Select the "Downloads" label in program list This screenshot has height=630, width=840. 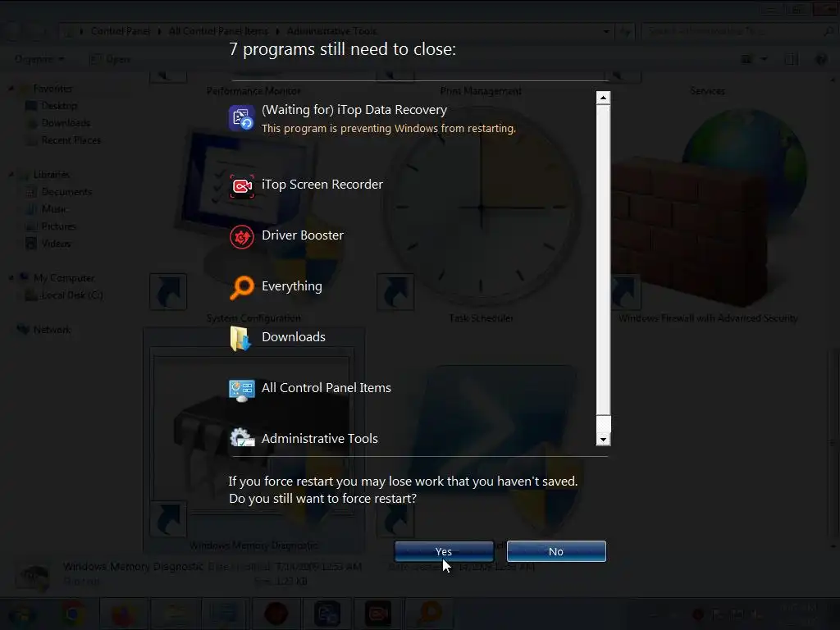click(x=294, y=337)
